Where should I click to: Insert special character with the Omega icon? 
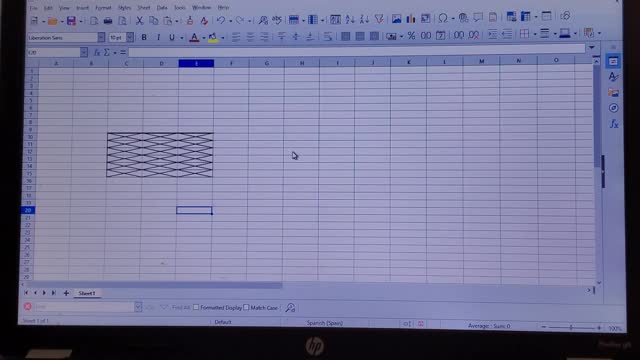[443, 18]
